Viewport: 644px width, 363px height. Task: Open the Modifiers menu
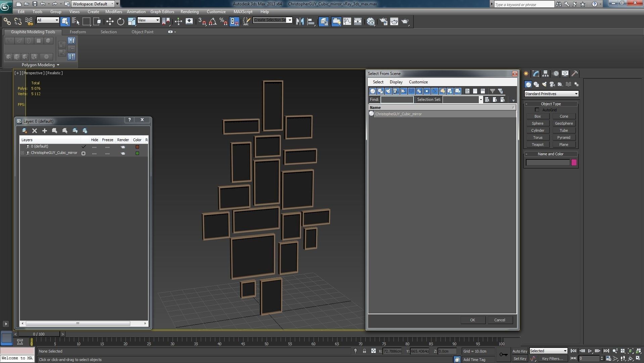(114, 12)
